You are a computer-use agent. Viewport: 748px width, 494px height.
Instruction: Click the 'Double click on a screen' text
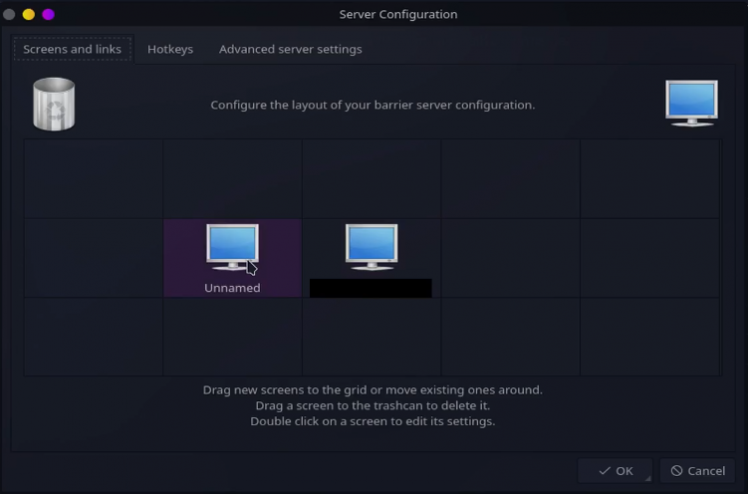373,422
